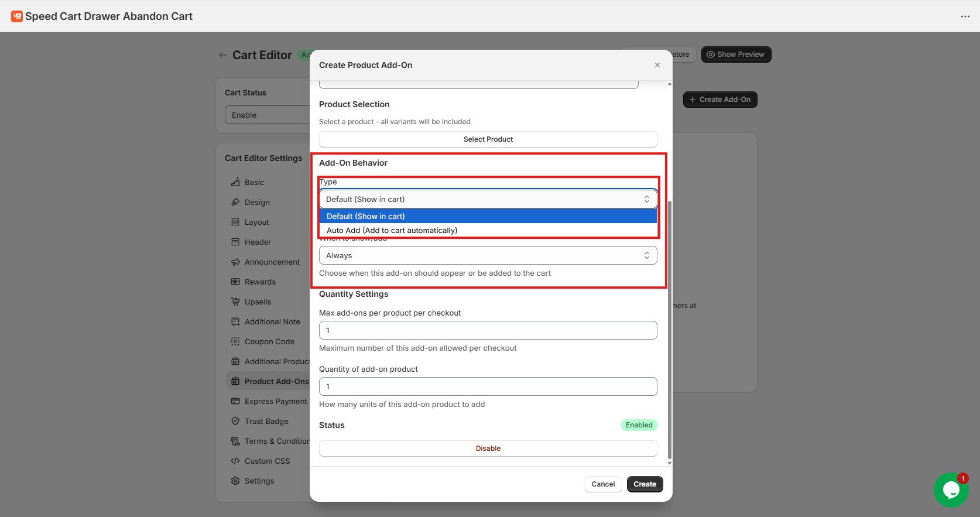Open the chat support bubble
980x517 pixels.
tap(951, 489)
